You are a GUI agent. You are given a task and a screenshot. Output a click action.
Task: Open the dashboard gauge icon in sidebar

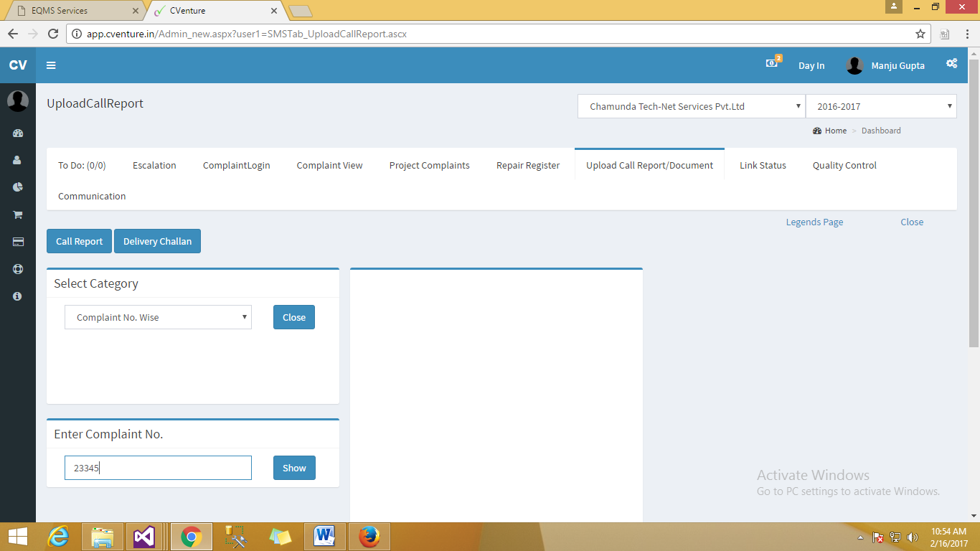pos(18,133)
